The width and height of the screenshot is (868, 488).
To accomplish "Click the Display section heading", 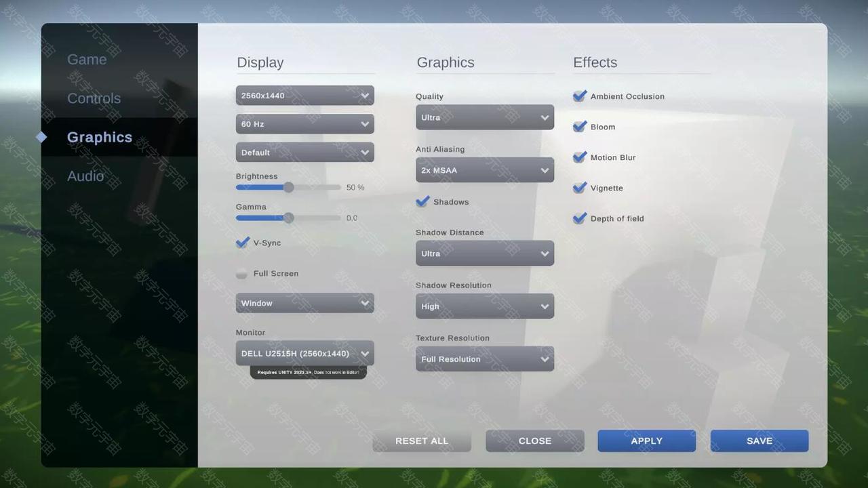I will tap(260, 62).
